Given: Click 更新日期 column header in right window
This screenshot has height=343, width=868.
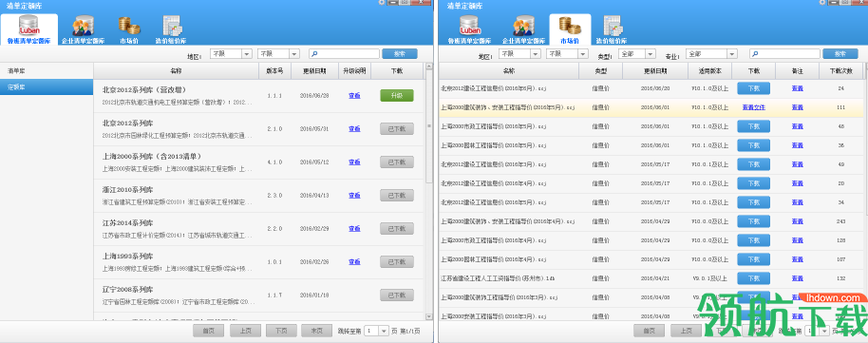Looking at the screenshot, I should coord(655,71).
